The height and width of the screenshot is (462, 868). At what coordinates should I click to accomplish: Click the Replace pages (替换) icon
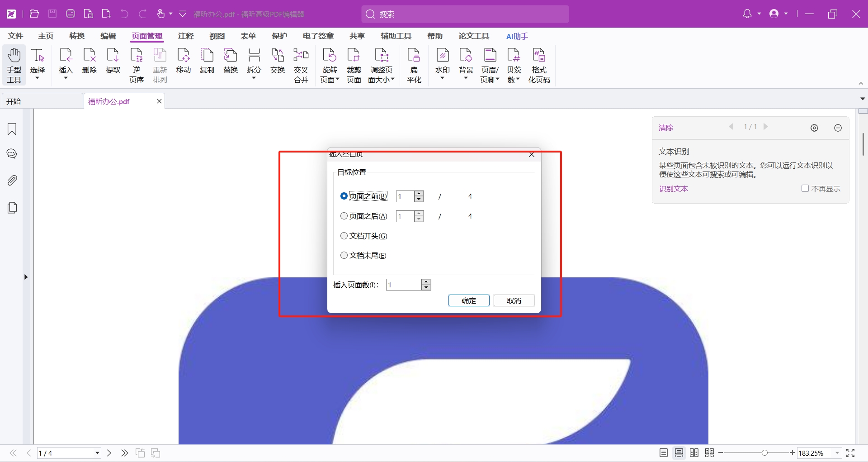pos(231,61)
